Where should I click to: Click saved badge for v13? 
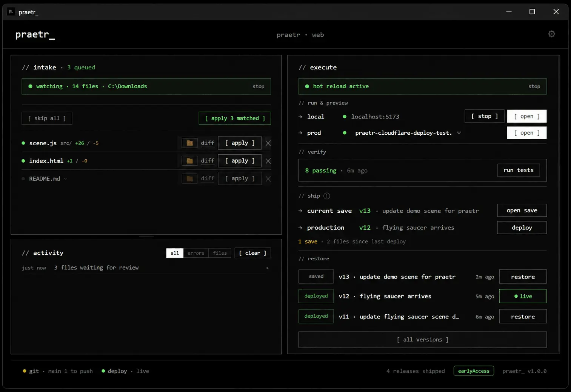coord(316,276)
